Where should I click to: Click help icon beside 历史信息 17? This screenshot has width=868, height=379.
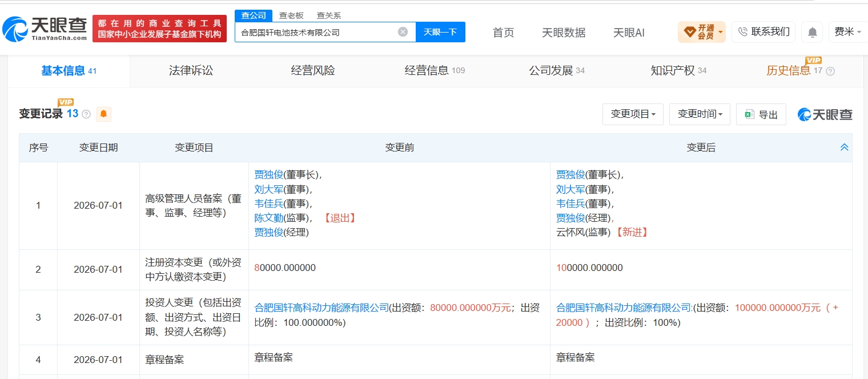[x=830, y=71]
